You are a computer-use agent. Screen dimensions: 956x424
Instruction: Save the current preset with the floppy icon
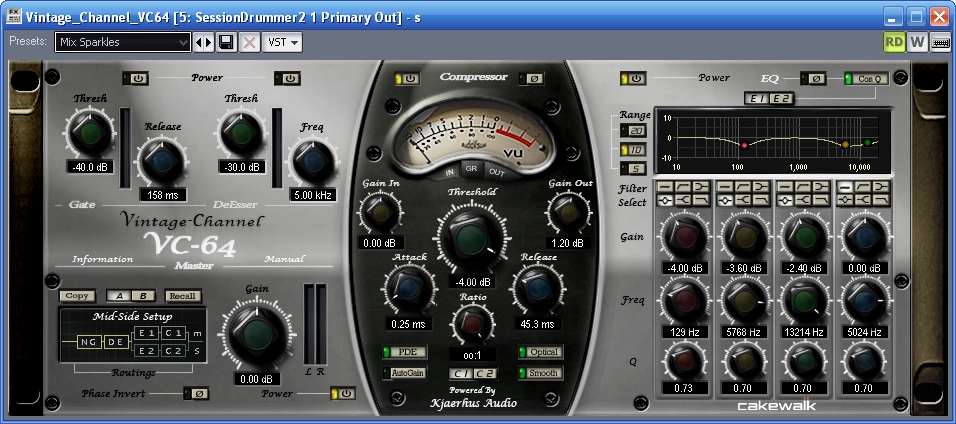pos(226,42)
